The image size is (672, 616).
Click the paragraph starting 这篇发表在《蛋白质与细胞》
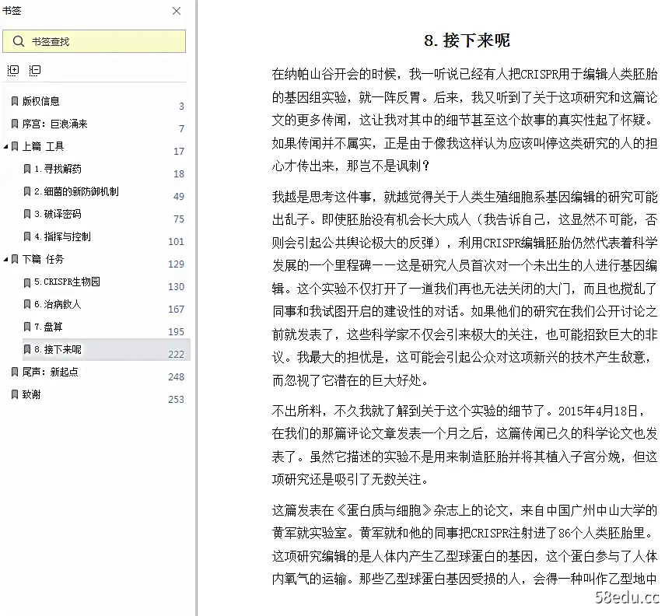(x=464, y=545)
